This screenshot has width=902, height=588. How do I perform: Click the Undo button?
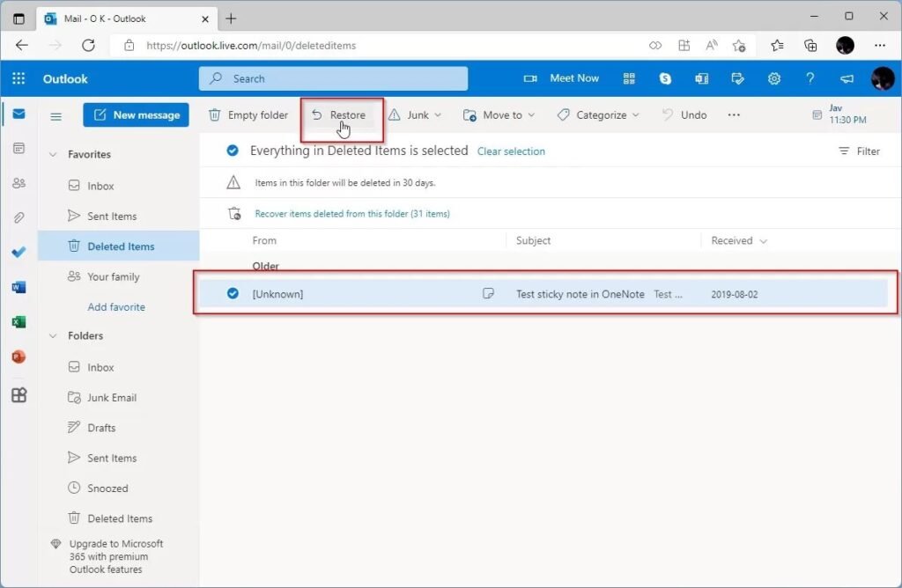[x=684, y=115]
